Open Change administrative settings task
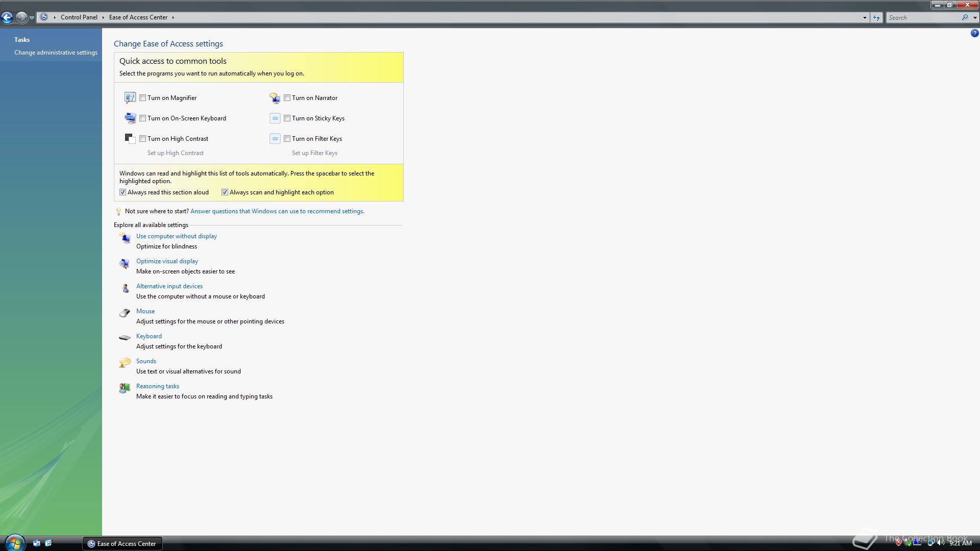 click(x=56, y=53)
